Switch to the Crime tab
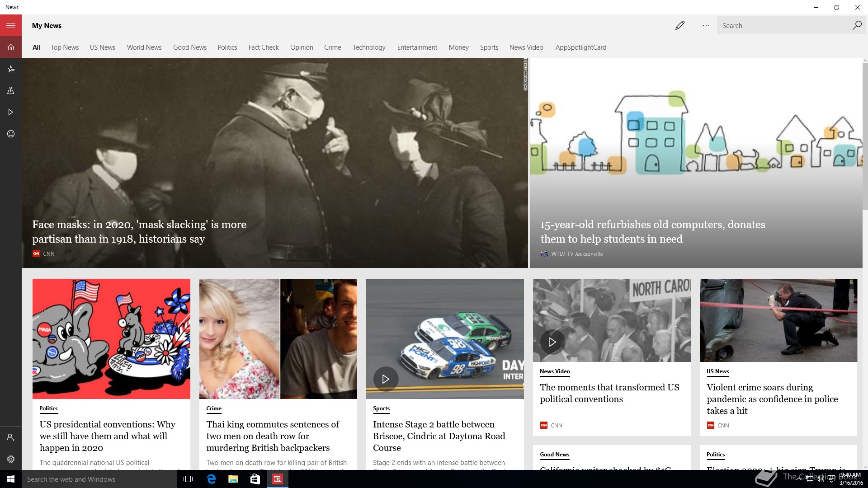 point(333,47)
